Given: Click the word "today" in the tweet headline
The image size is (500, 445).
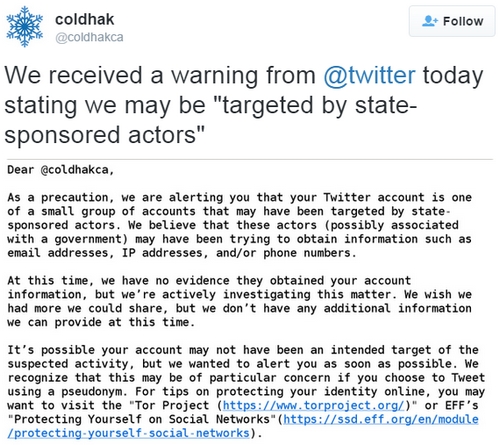Looking at the screenshot, I should pyautogui.click(x=453, y=76).
